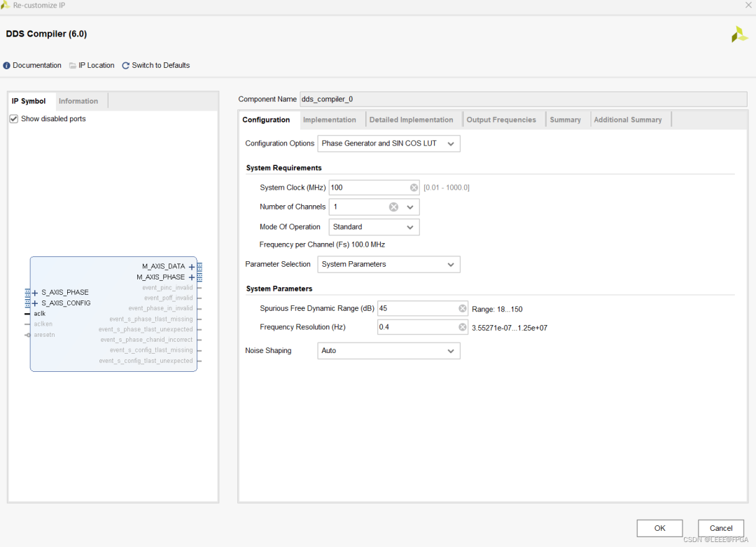Close the Re-customize IP window

(x=749, y=6)
